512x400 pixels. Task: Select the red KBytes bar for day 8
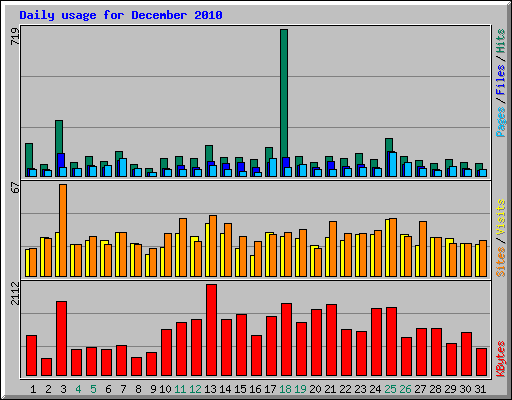point(136,366)
